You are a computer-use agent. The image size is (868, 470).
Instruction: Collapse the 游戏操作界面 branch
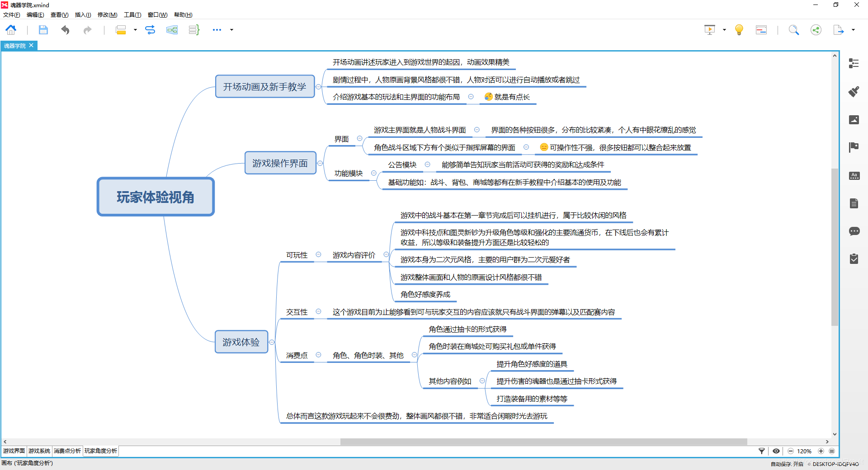[320, 163]
